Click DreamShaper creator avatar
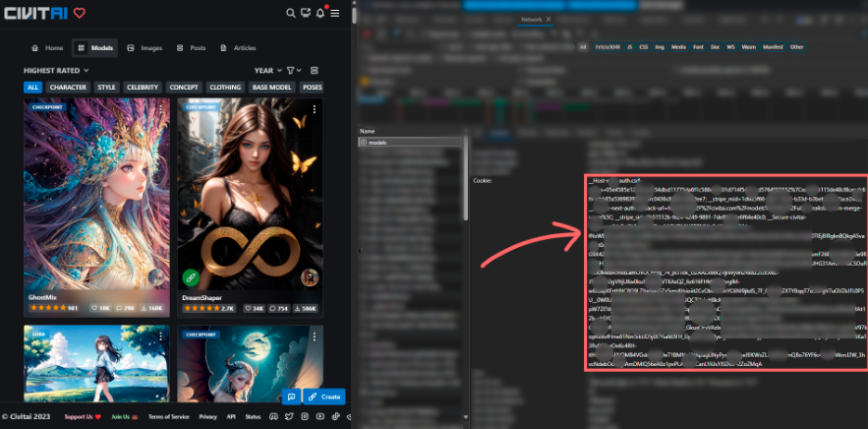Screen dimensions: 868x429 coord(310,277)
